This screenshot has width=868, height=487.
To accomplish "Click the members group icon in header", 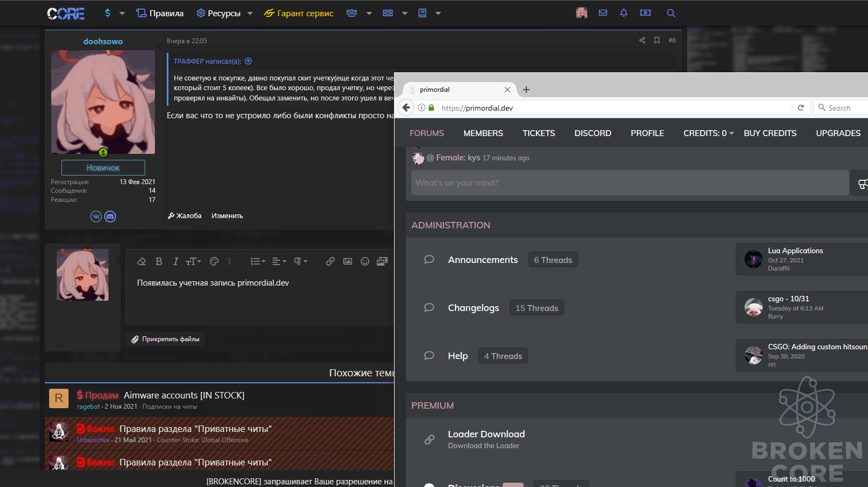I will tap(352, 13).
